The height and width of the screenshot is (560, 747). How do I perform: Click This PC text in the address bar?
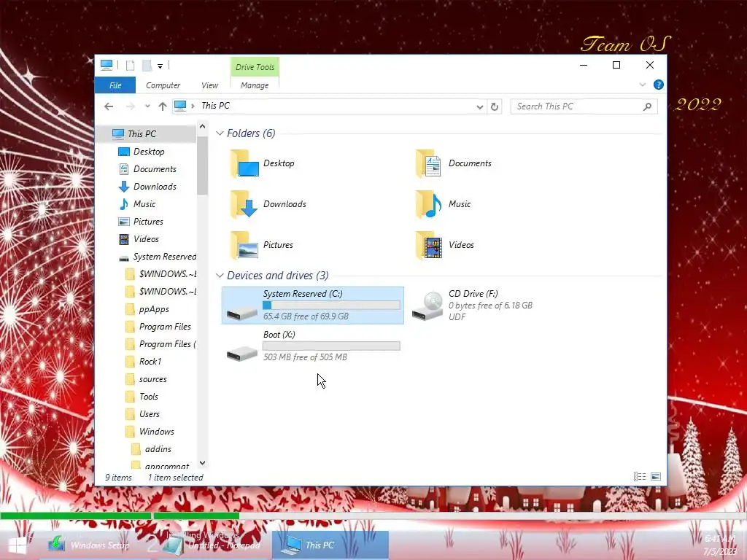point(215,106)
